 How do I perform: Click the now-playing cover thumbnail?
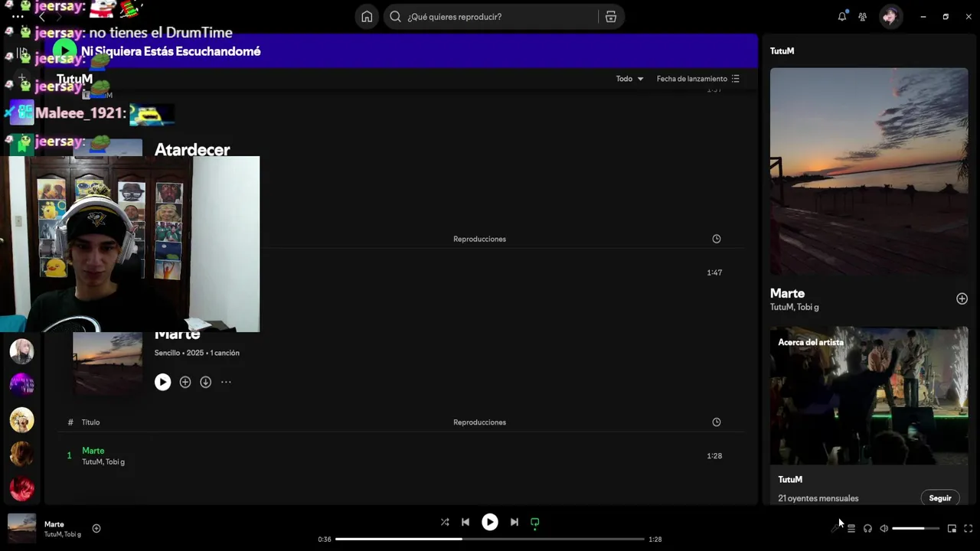[21, 528]
